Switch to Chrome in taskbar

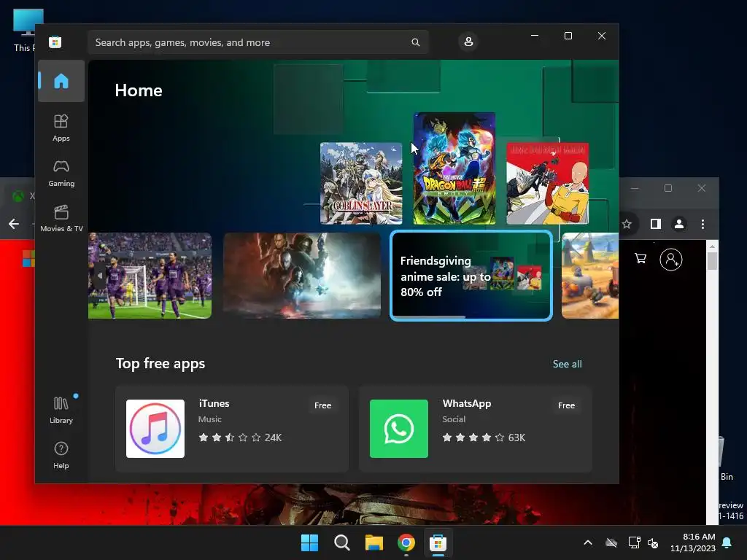point(406,542)
